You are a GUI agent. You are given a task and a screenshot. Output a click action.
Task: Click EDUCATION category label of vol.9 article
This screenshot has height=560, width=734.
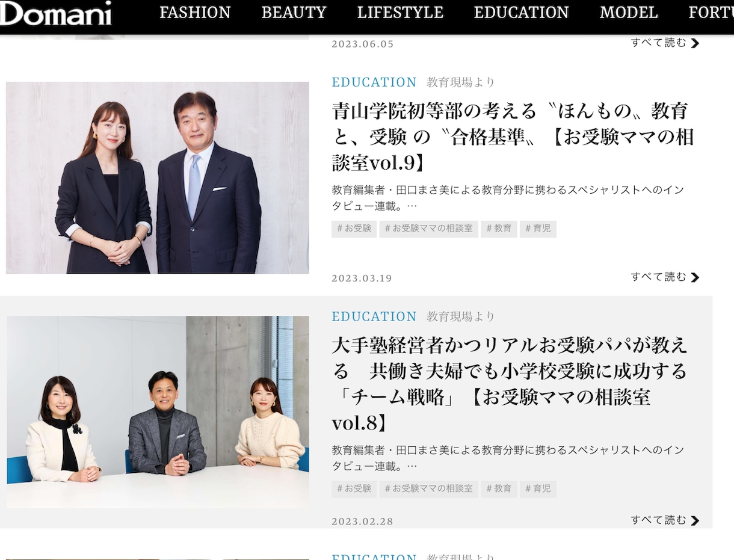374,82
